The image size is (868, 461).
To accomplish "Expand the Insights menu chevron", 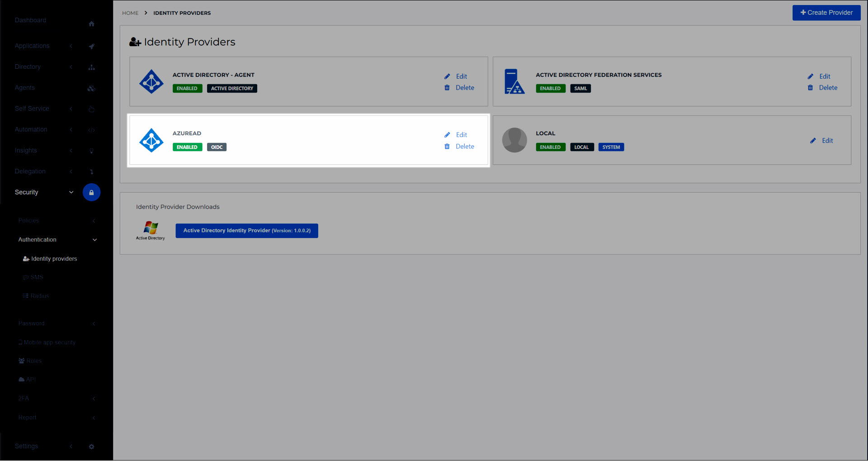I will pyautogui.click(x=71, y=151).
